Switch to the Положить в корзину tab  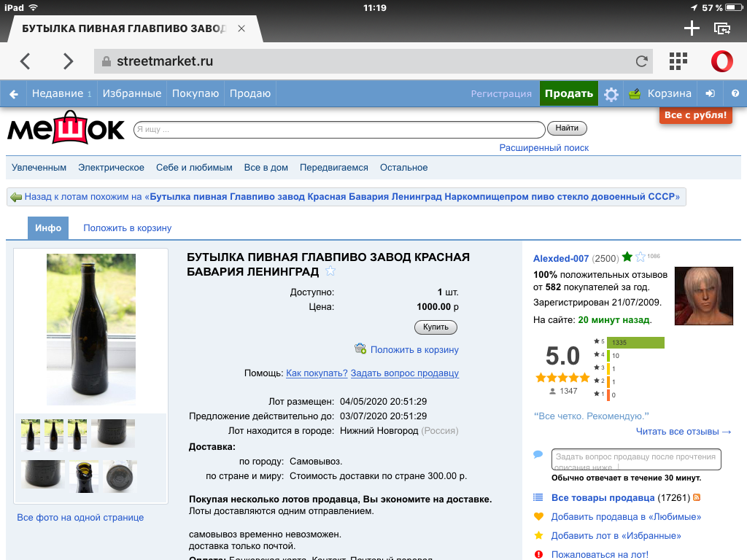127,228
